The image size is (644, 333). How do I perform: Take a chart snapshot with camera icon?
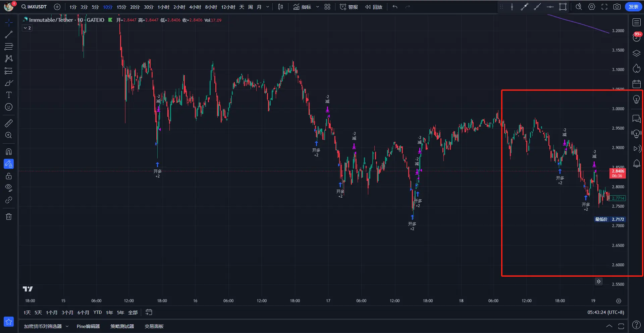click(x=617, y=7)
